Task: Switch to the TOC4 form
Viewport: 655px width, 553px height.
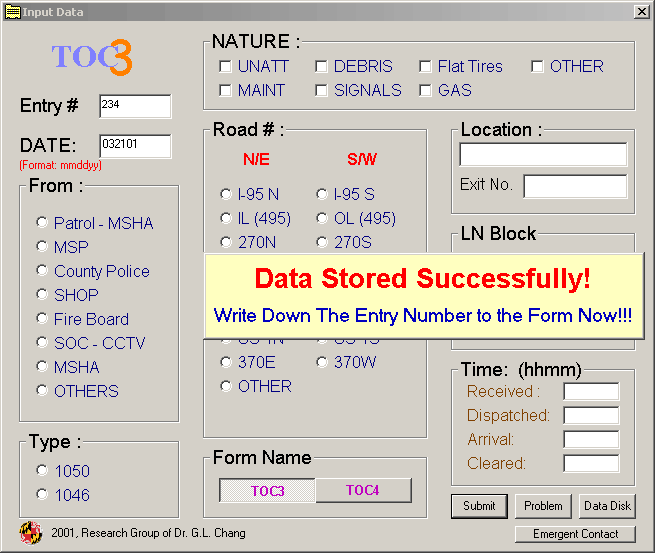Action: 363,490
